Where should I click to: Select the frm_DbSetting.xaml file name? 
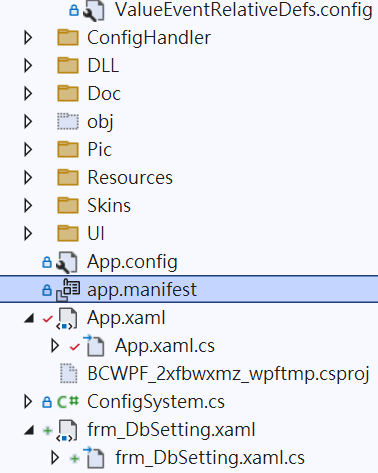coord(171,430)
